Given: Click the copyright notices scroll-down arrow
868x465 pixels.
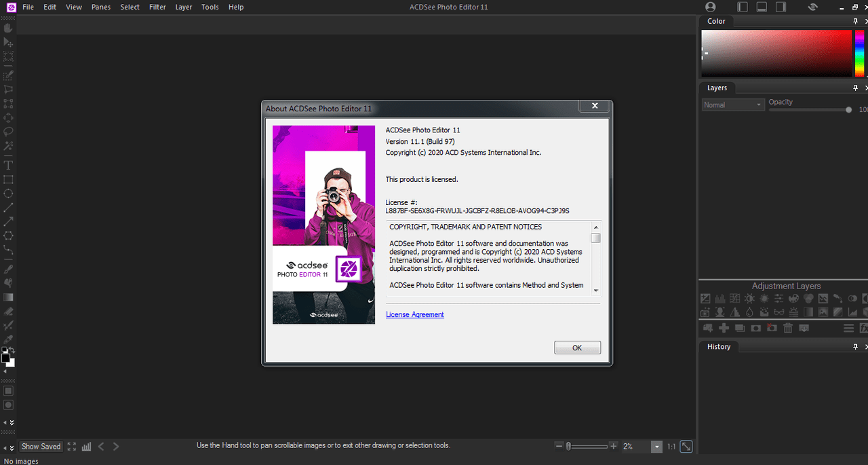Looking at the screenshot, I should click(x=595, y=290).
